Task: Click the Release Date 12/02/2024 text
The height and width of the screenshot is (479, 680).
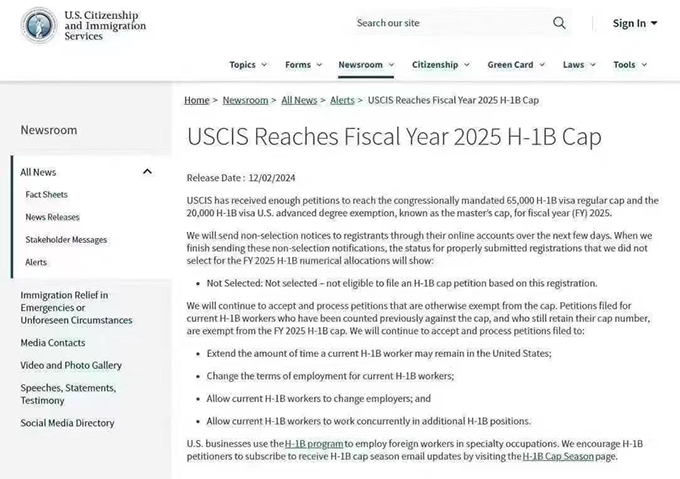Action: click(x=241, y=178)
